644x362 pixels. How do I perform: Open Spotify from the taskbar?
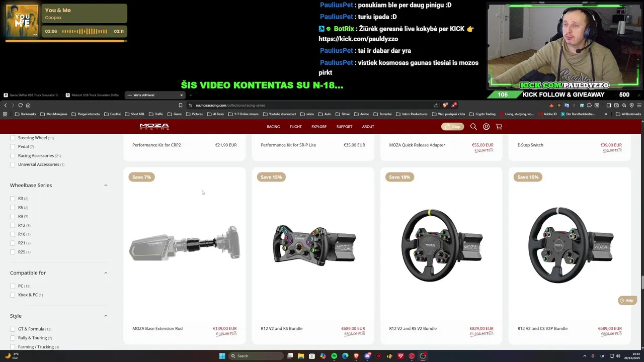(x=334, y=356)
